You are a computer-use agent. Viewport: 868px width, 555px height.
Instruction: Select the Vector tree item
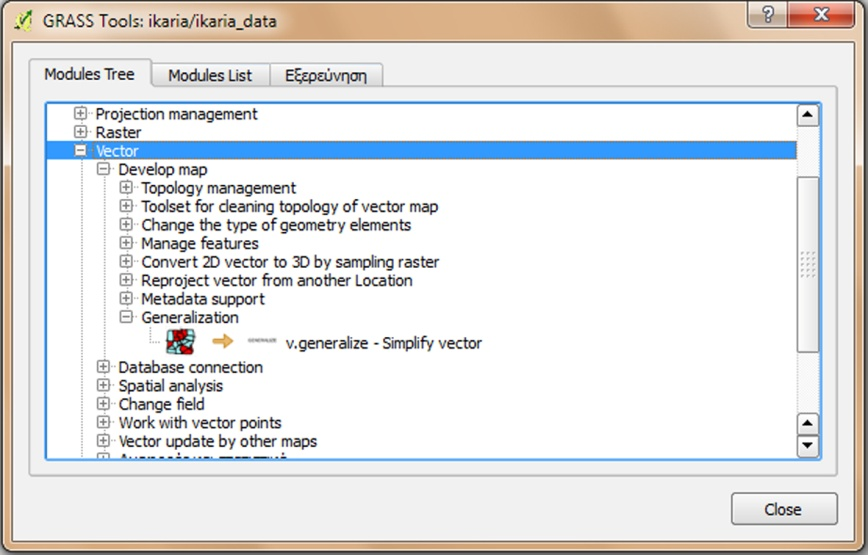[x=117, y=151]
